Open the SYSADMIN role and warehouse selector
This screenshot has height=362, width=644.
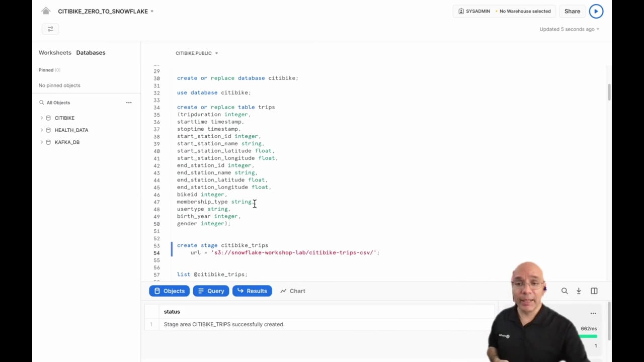click(x=504, y=11)
